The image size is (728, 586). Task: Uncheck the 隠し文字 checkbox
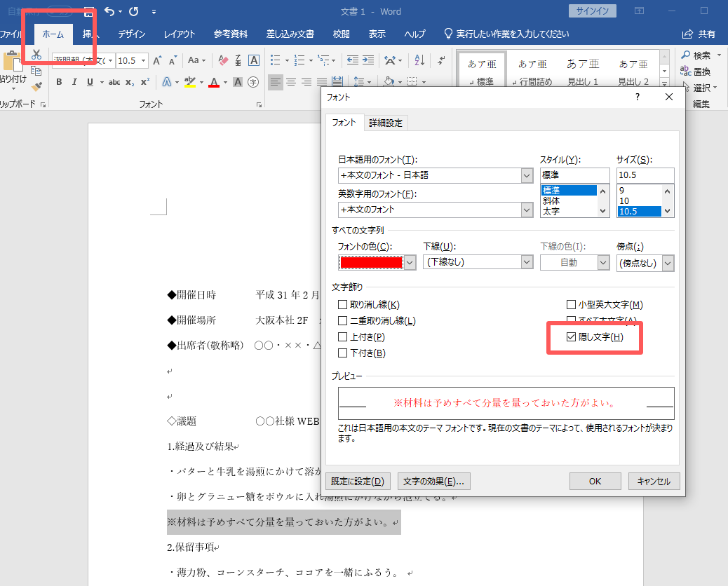pos(572,337)
